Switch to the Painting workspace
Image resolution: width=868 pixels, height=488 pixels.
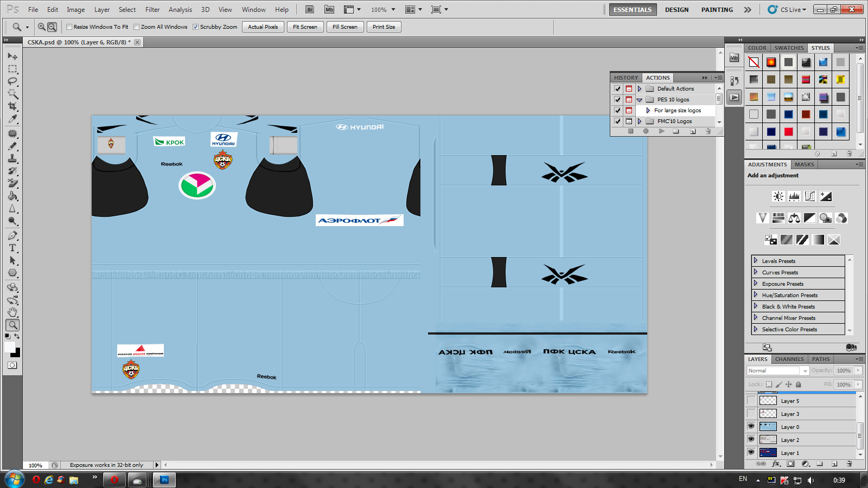point(717,9)
